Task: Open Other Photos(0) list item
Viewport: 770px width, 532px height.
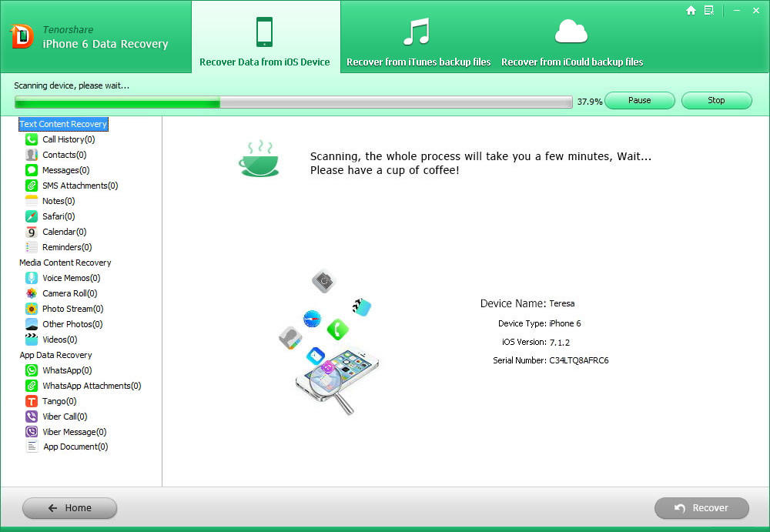Action: point(72,324)
